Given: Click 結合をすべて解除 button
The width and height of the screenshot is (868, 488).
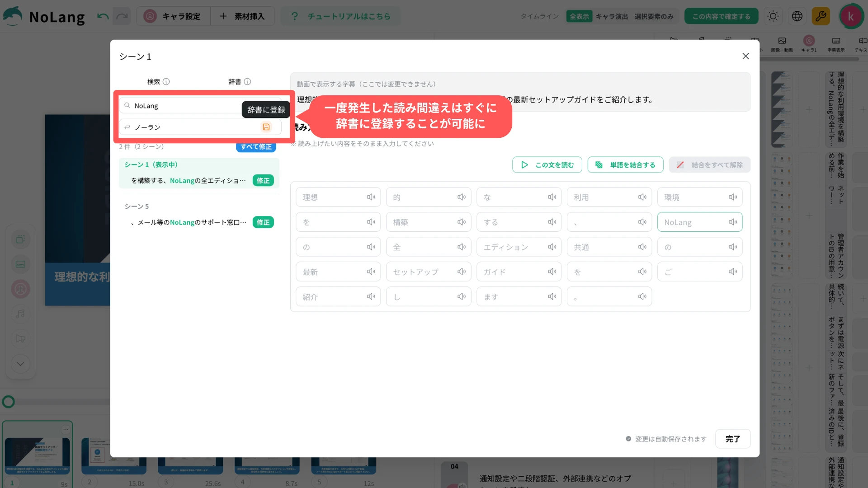Looking at the screenshot, I should click(x=710, y=165).
